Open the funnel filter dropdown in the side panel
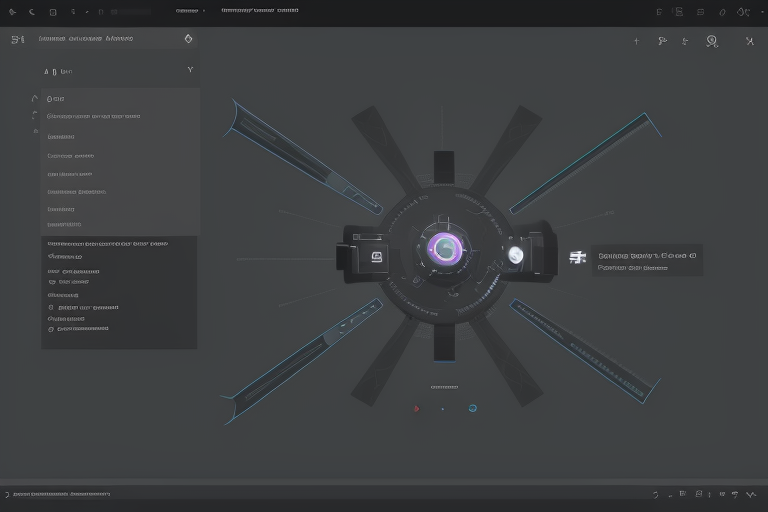 click(190, 70)
